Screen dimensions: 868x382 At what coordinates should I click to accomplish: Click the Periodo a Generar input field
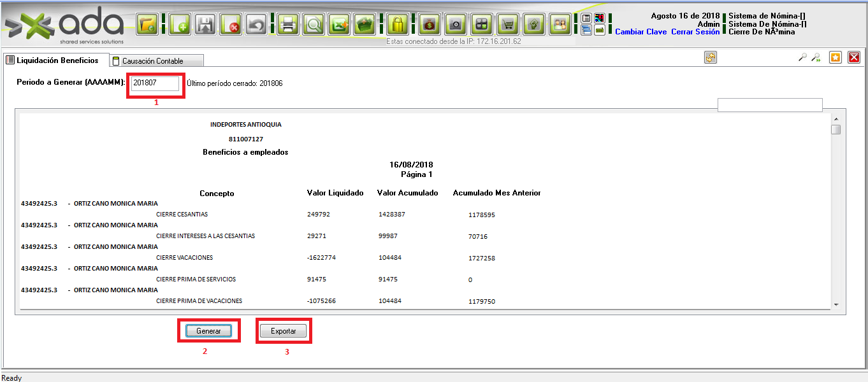(x=156, y=83)
